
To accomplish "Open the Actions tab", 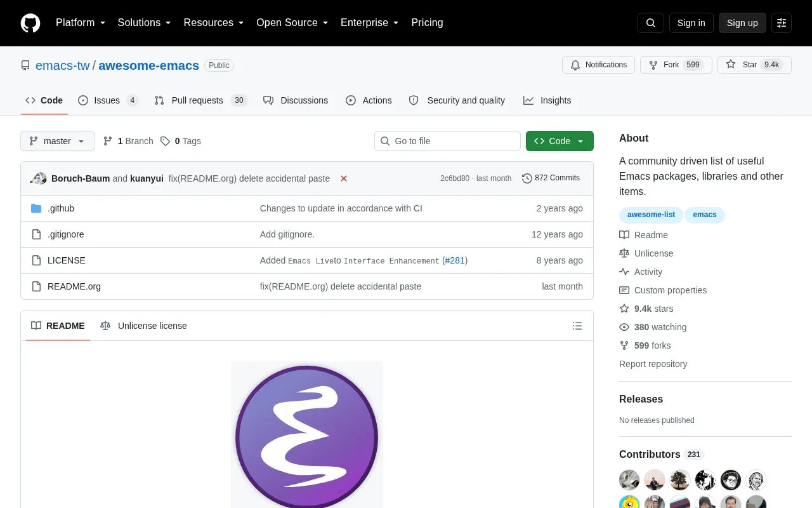I will point(369,100).
